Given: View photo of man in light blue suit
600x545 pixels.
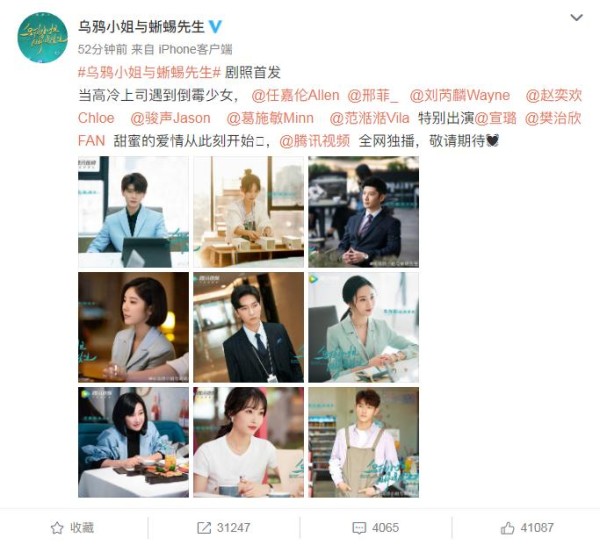Looking at the screenshot, I should coord(133,212).
